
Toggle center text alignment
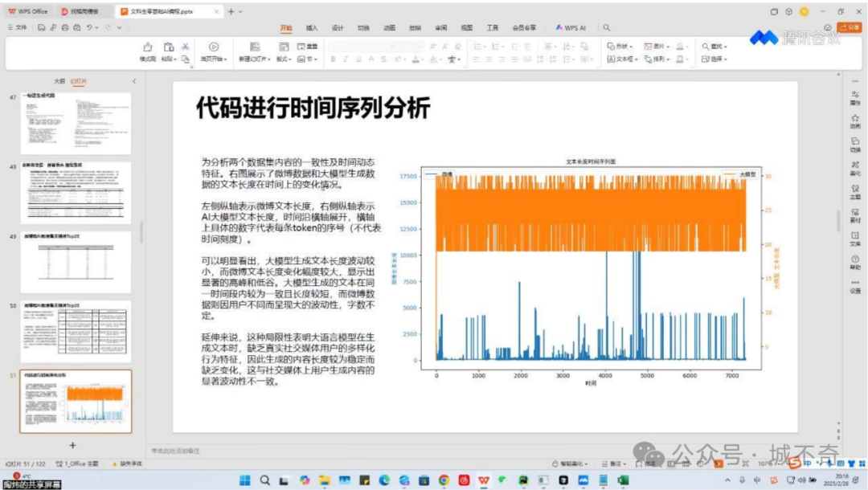(x=489, y=59)
